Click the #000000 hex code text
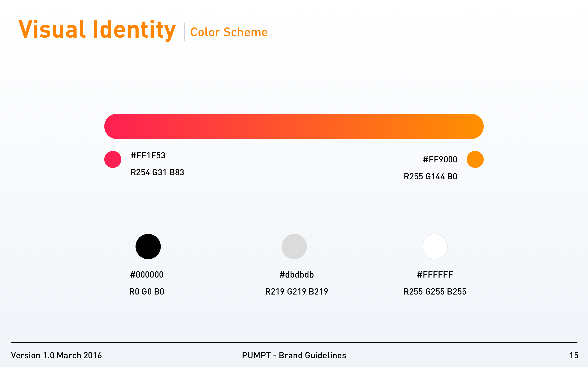588x367 pixels. [147, 275]
